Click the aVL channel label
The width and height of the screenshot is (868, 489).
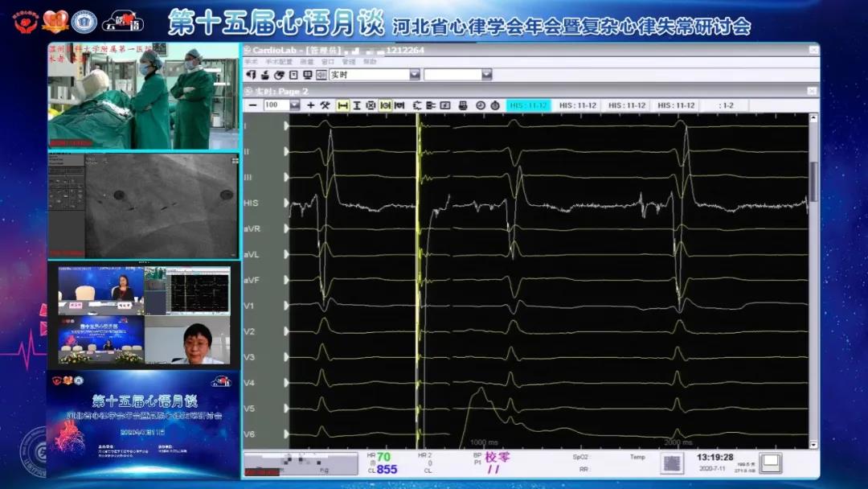252,255
